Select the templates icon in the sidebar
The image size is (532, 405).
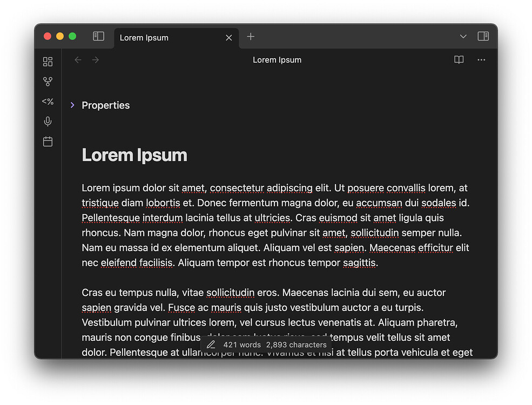(x=48, y=102)
